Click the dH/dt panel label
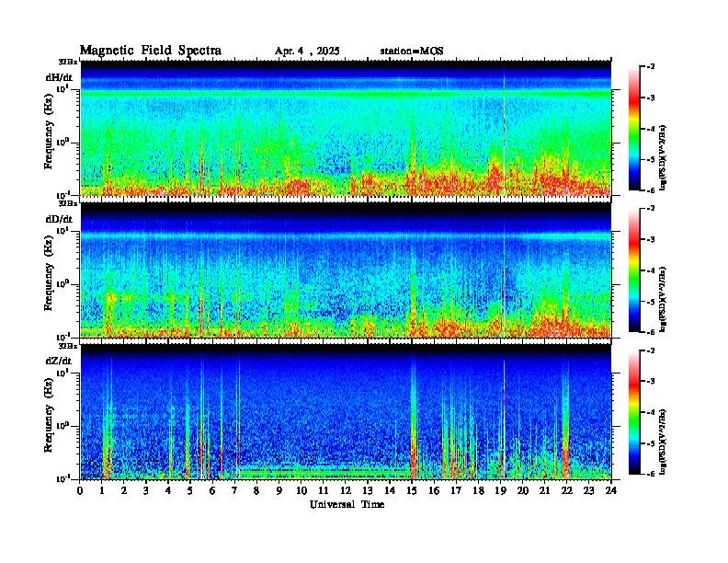 coord(59,77)
